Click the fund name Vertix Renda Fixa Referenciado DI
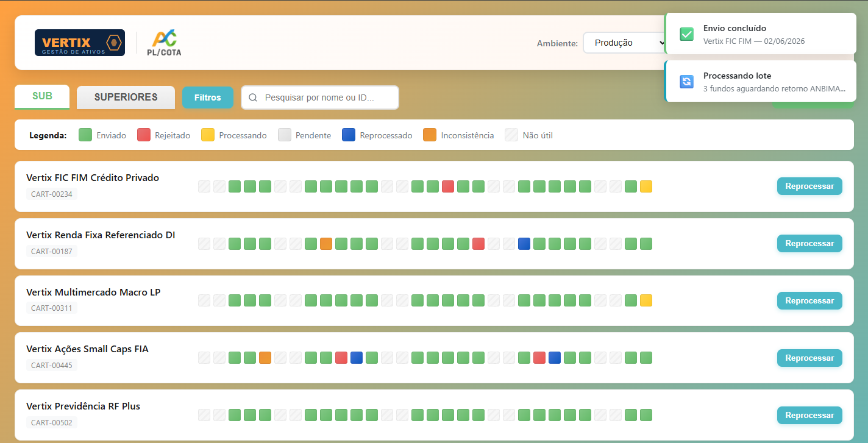The height and width of the screenshot is (443, 868). pyautogui.click(x=101, y=235)
